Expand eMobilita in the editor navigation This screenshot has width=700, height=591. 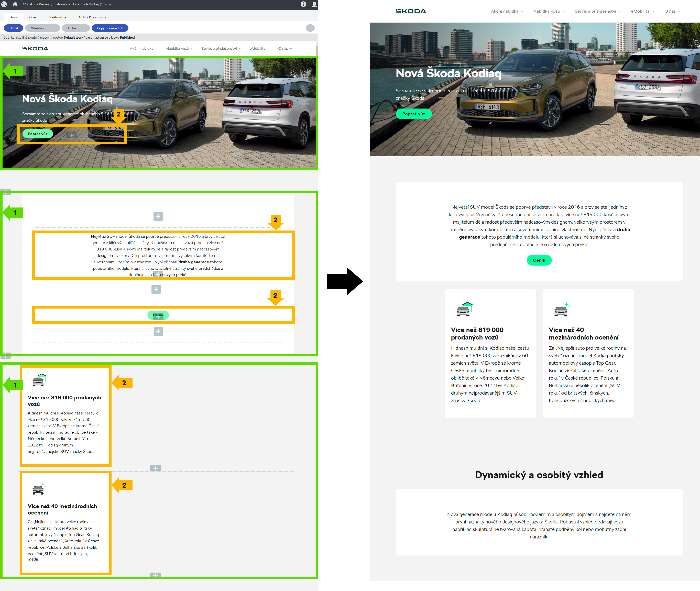260,49
